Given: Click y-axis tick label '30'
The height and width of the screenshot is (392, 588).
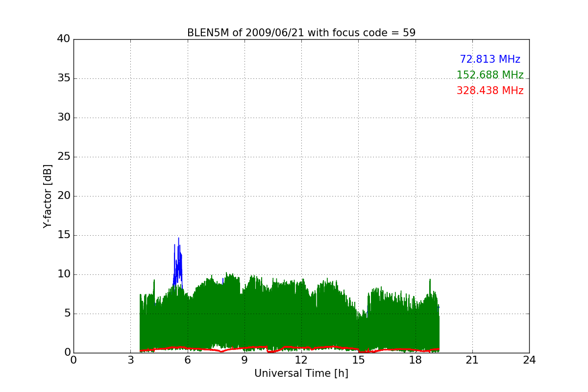Looking at the screenshot, I should click(64, 118).
